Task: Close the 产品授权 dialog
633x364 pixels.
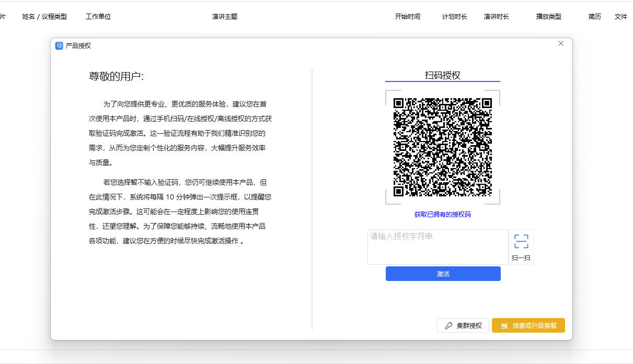Action: click(x=561, y=44)
